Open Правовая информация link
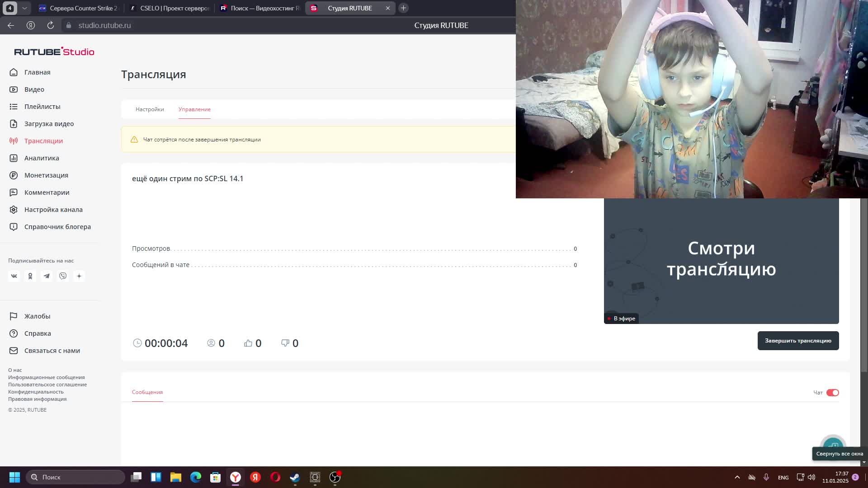868x488 pixels. pos(37,399)
